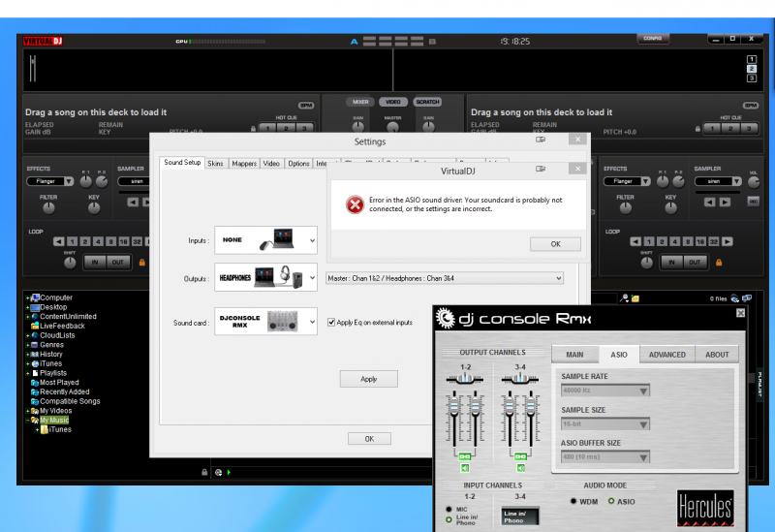The height and width of the screenshot is (532, 775).
Task: Click the VIDEO panel button
Action: 393,102
